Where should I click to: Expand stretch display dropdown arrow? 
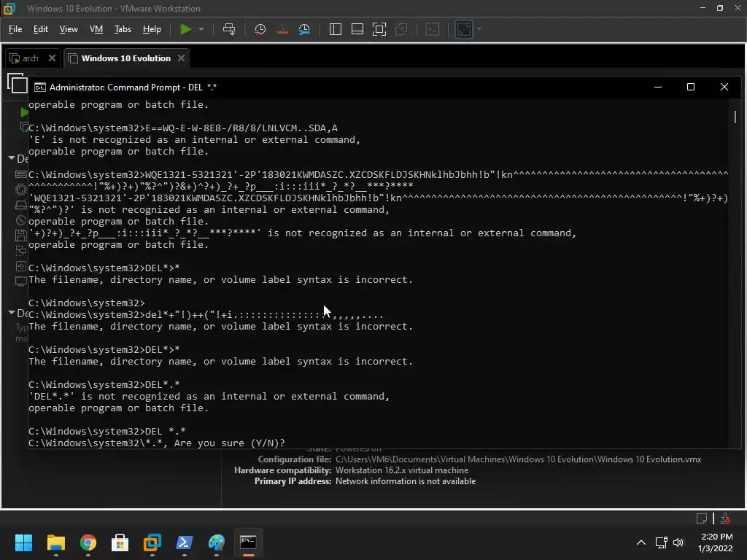point(479,29)
